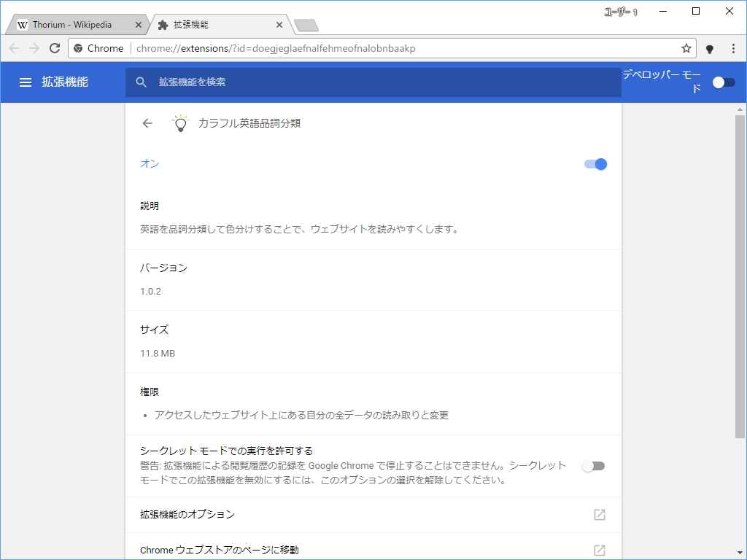Open the ユーザー 1 profile menu
747x560 pixels.
[619, 12]
